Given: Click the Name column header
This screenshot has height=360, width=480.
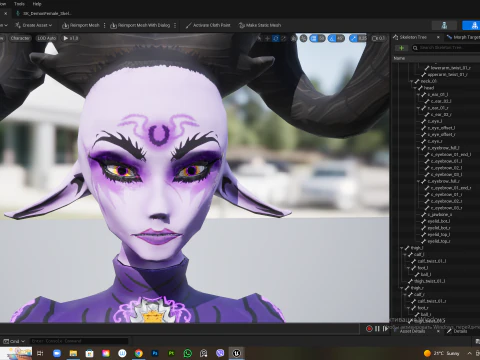Looking at the screenshot, I should point(399,58).
